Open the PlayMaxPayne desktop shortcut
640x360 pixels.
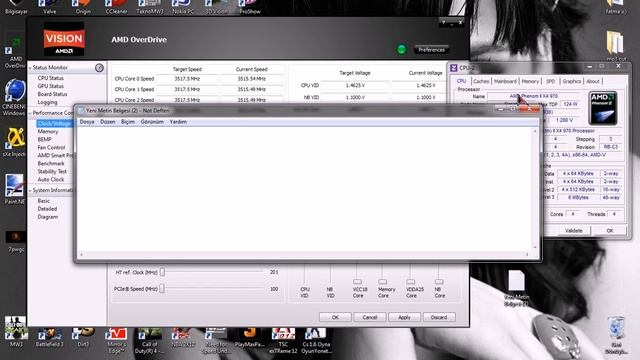pos(250,337)
